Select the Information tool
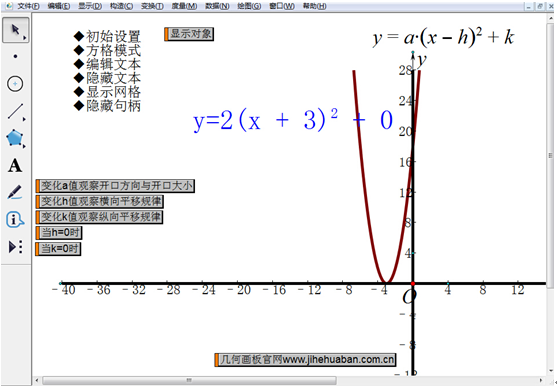This screenshot has width=557, height=386. (15, 220)
